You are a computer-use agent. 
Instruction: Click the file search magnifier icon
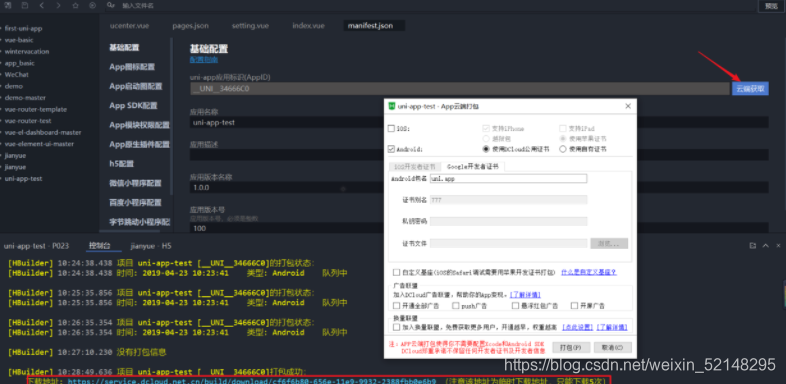point(110,5)
